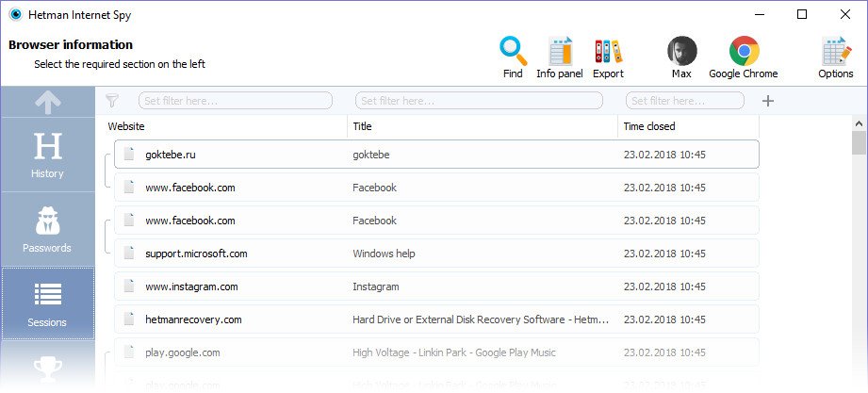Image resolution: width=868 pixels, height=393 pixels.
Task: Select the hetmanrecovery.com row
Action: pyautogui.click(x=436, y=319)
